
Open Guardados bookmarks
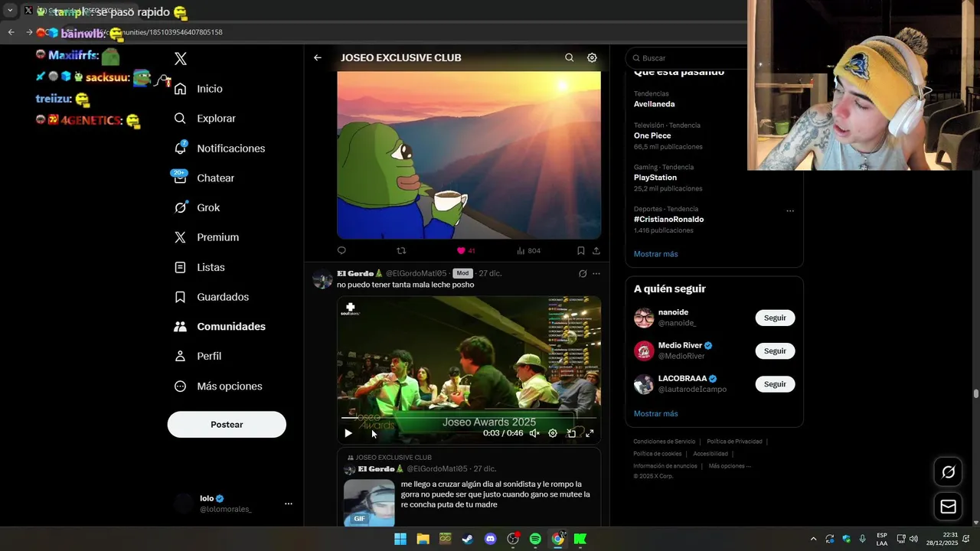pyautogui.click(x=211, y=297)
